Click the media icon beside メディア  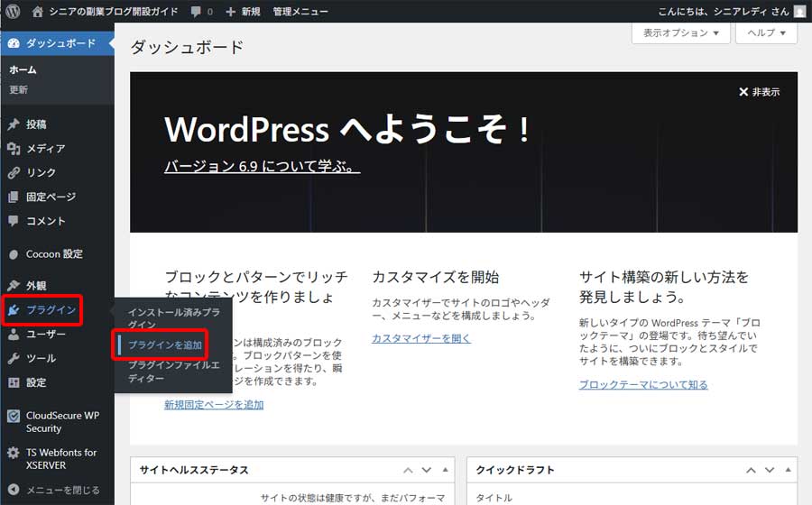point(14,149)
